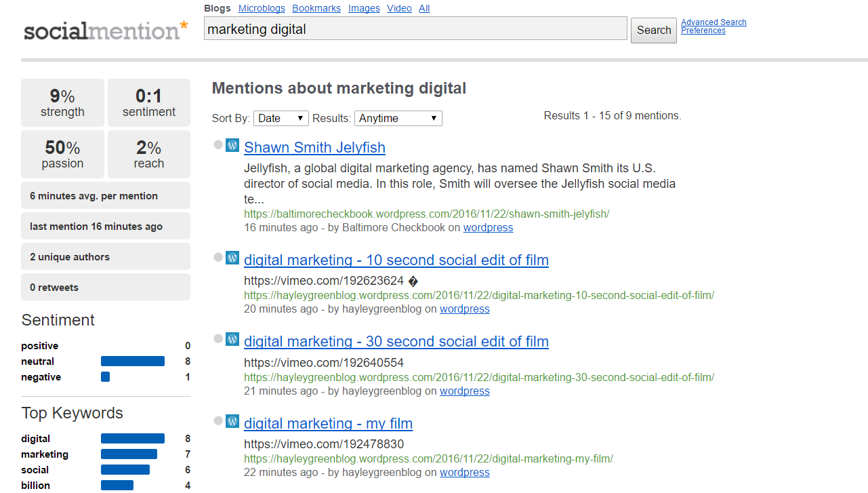Switch to Images search tab
Screen dimensions: 868x493
(364, 8)
